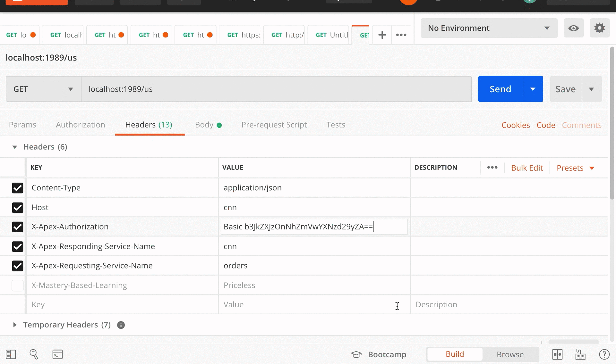616x364 pixels.
Task: Disable the X-Apex-Responding-Service-Name header
Action: point(18,246)
